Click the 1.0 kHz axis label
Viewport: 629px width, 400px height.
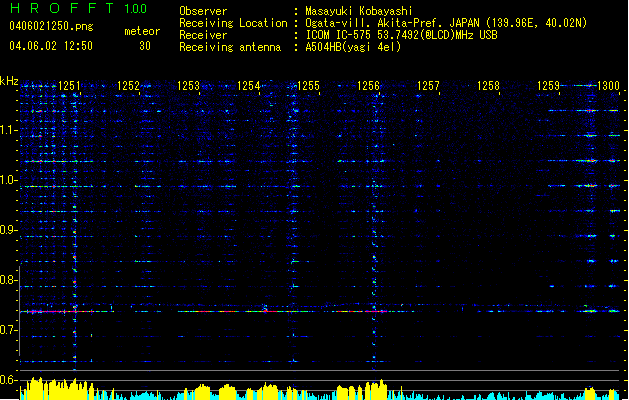[8, 180]
